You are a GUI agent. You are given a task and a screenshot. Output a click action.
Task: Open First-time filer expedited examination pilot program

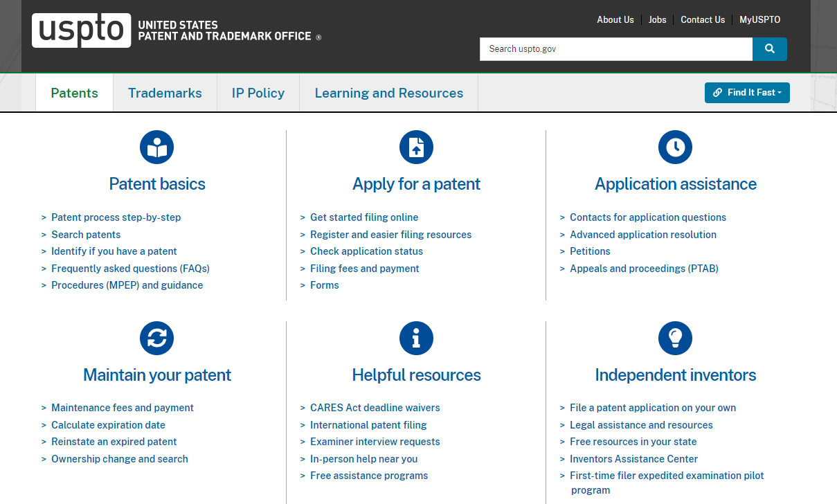pos(667,483)
